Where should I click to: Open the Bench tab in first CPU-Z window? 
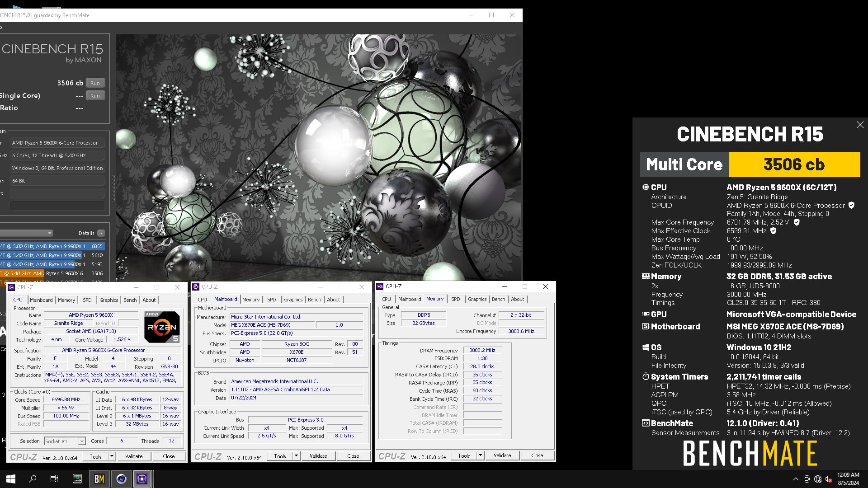(130, 300)
